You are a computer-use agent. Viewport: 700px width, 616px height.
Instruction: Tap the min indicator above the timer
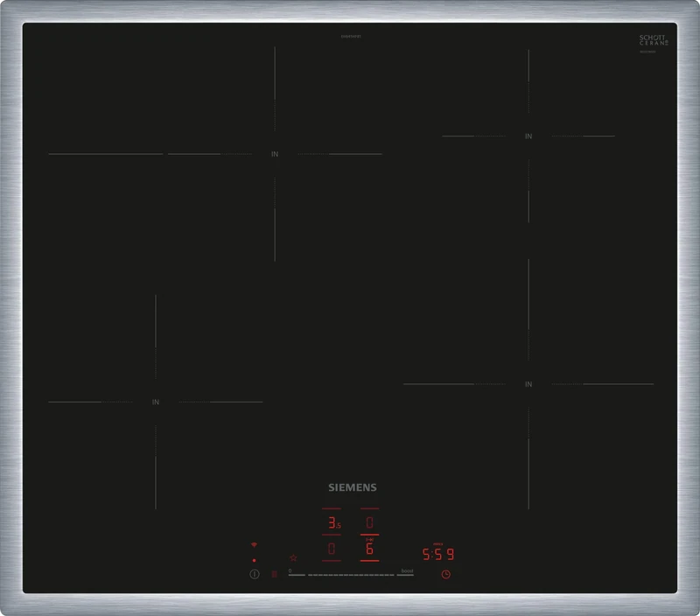437,543
